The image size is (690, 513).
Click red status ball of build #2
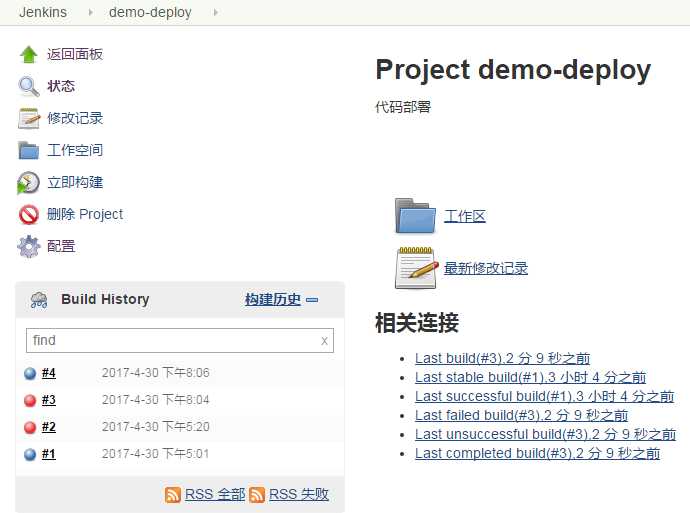[30, 427]
